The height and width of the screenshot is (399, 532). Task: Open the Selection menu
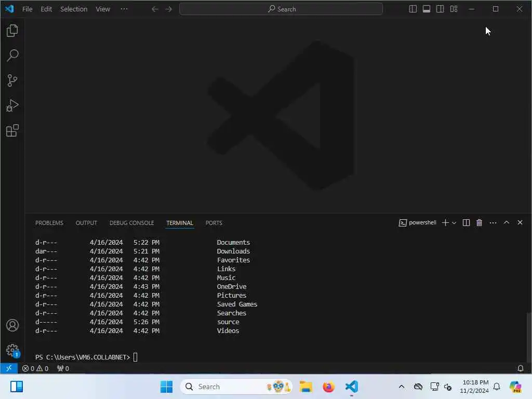pyautogui.click(x=74, y=9)
